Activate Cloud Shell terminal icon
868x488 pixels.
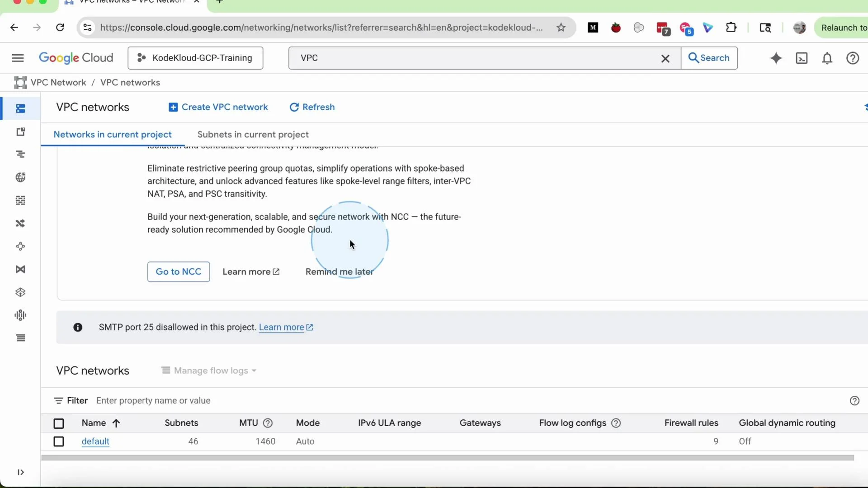pos(802,58)
